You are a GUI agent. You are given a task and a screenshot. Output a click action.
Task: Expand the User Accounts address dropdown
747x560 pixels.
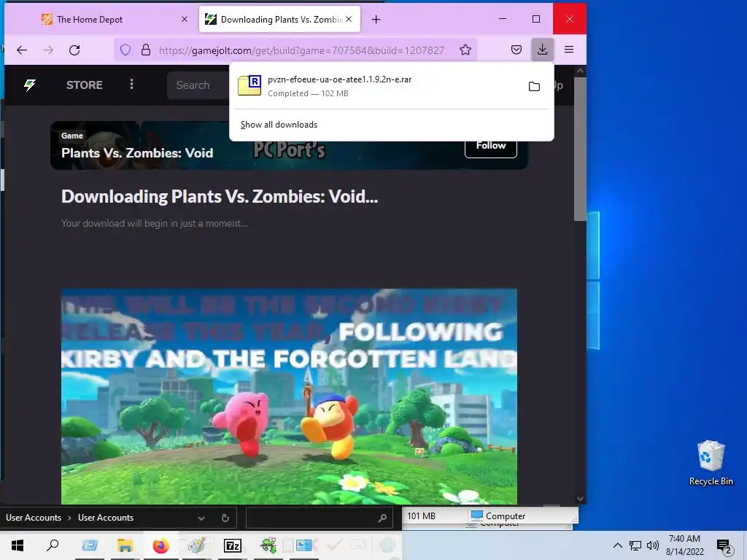click(201, 518)
